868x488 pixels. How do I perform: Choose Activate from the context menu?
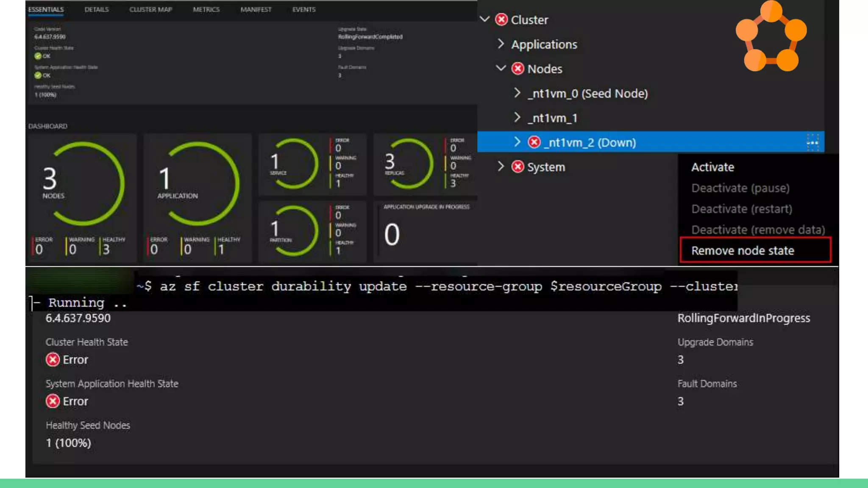click(712, 167)
